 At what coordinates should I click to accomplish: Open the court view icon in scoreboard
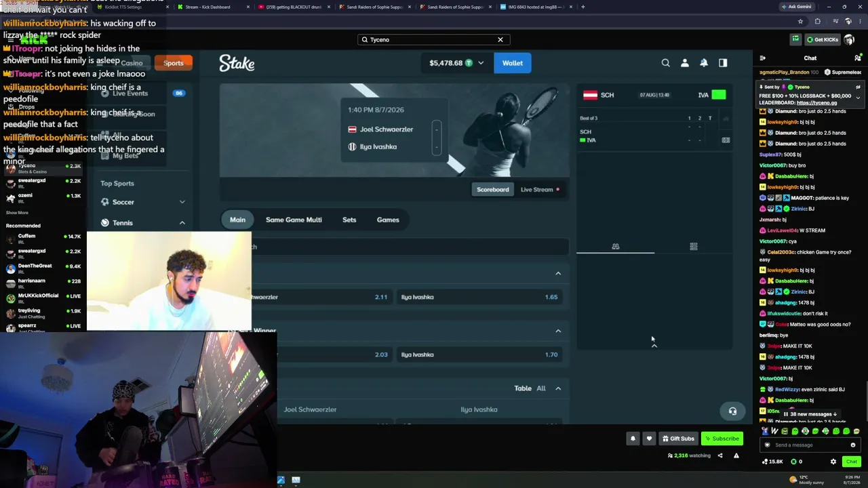[x=726, y=140]
